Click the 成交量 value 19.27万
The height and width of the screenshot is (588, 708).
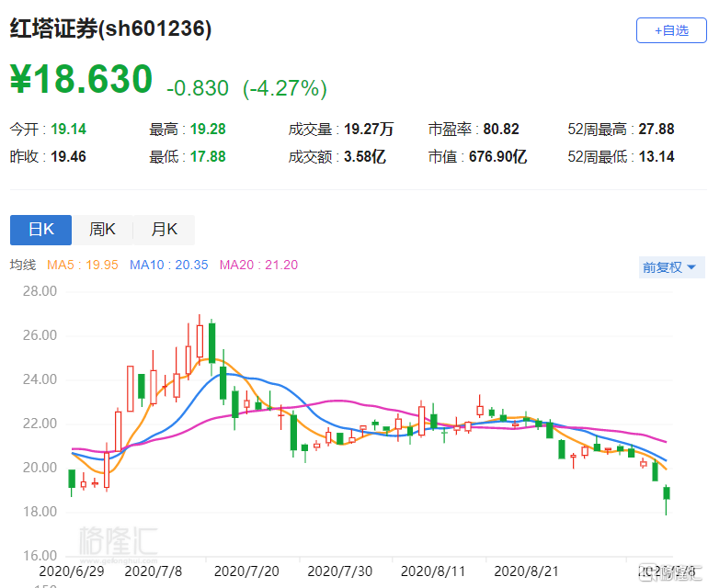coord(368,130)
